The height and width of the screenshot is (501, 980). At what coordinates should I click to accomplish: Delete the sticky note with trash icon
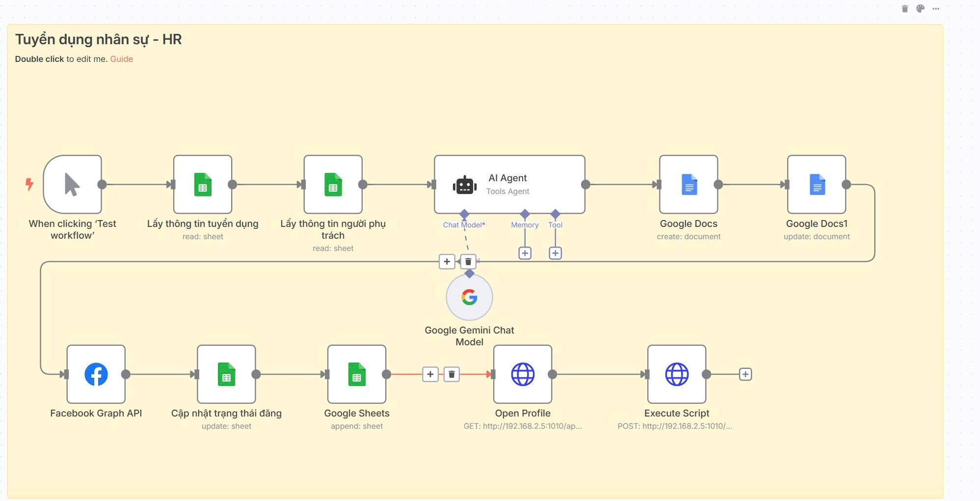(x=905, y=9)
